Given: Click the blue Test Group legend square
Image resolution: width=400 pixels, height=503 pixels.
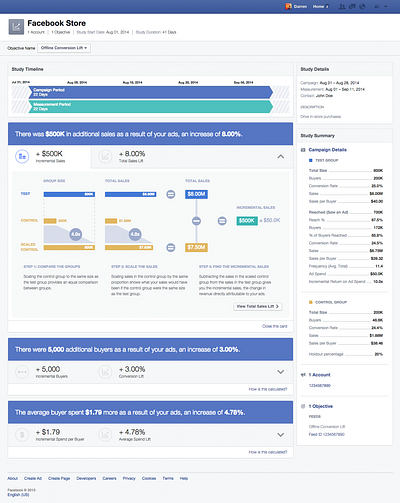Looking at the screenshot, I should coord(311,160).
